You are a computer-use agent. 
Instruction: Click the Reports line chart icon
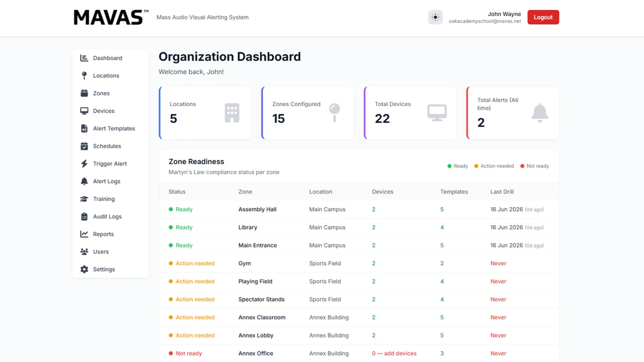click(84, 234)
